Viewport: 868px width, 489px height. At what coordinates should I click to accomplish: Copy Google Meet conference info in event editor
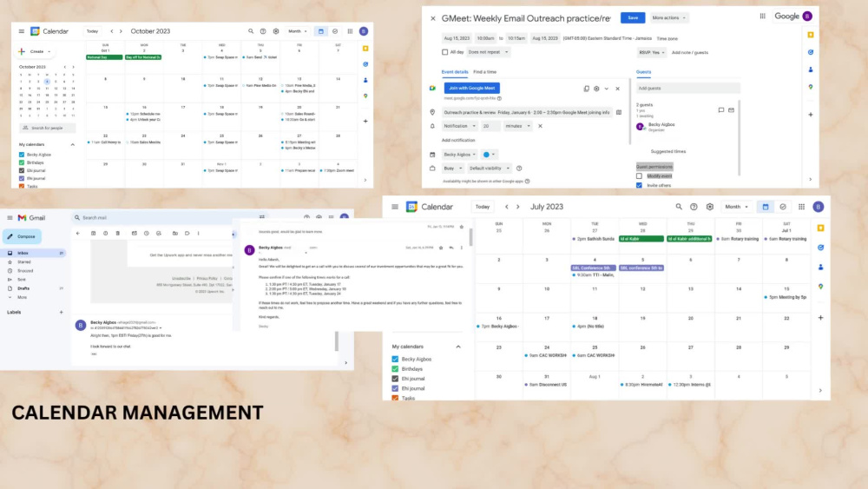pos(586,89)
